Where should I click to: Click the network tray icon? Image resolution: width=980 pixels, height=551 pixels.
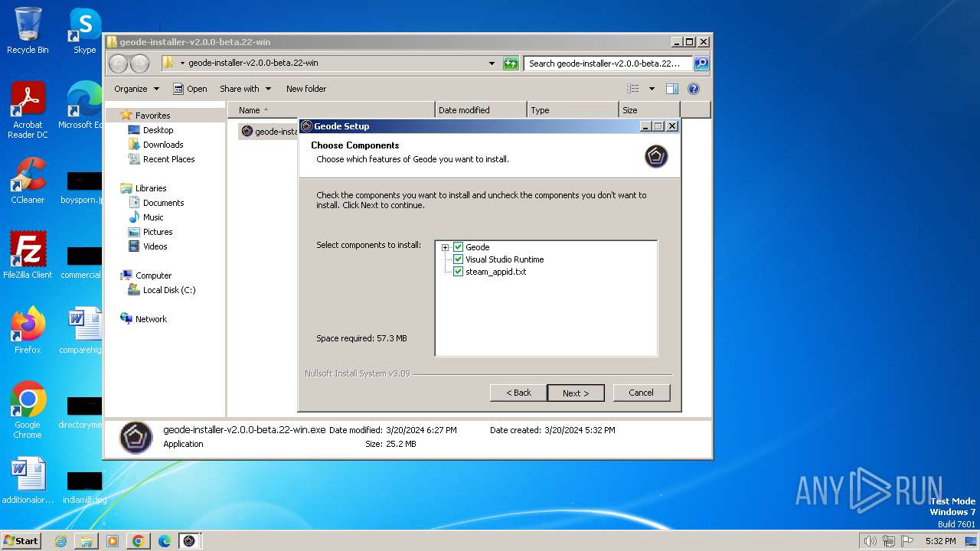(x=889, y=541)
